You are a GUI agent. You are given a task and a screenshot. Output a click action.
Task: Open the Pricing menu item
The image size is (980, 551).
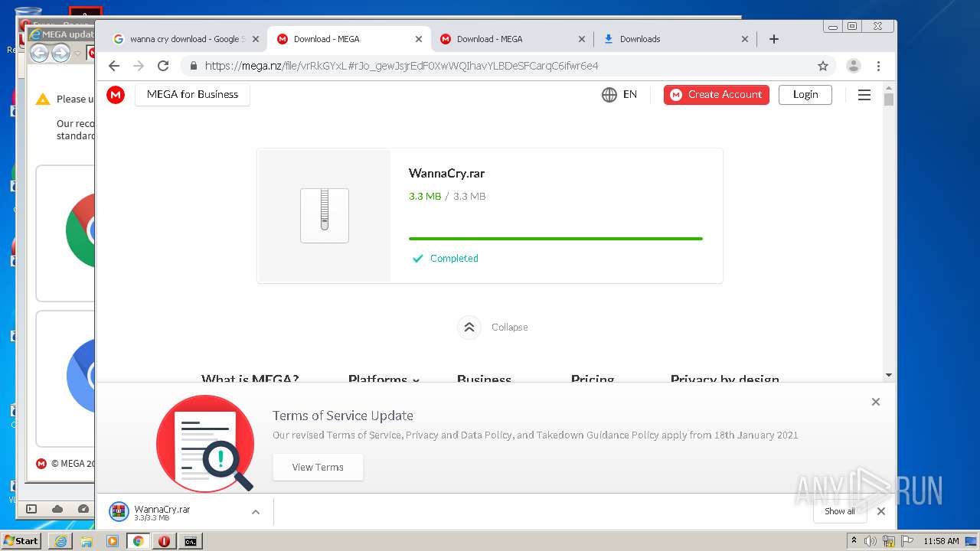[593, 379]
